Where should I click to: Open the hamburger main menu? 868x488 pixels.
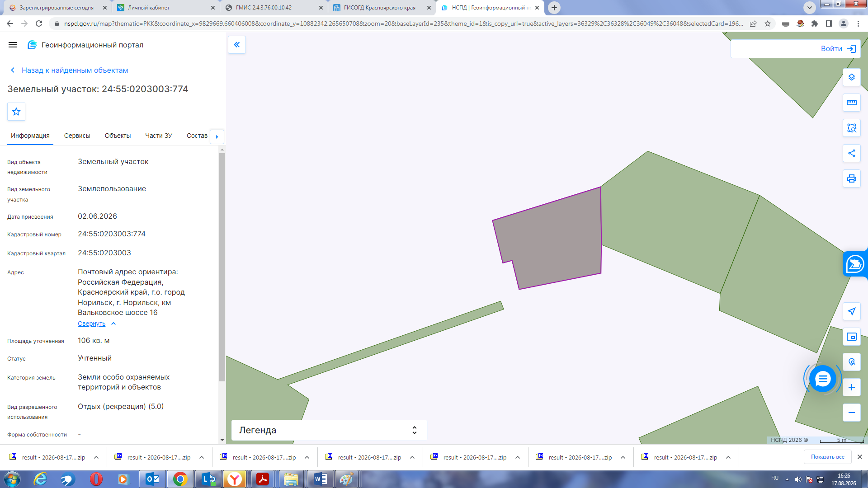(x=13, y=45)
